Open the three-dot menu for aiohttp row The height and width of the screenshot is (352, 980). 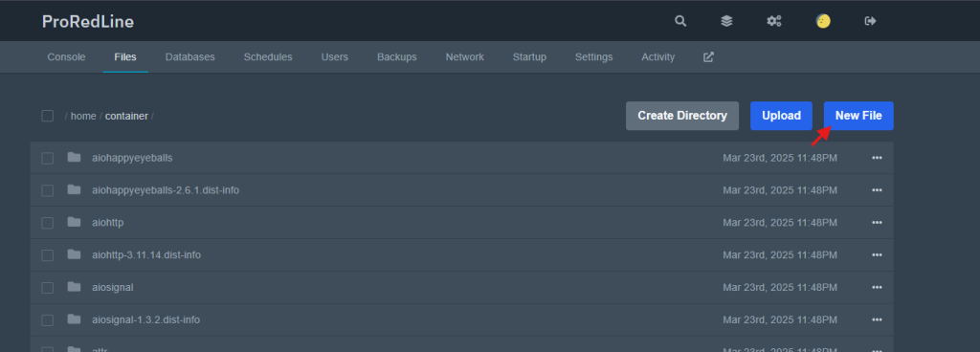(x=877, y=223)
